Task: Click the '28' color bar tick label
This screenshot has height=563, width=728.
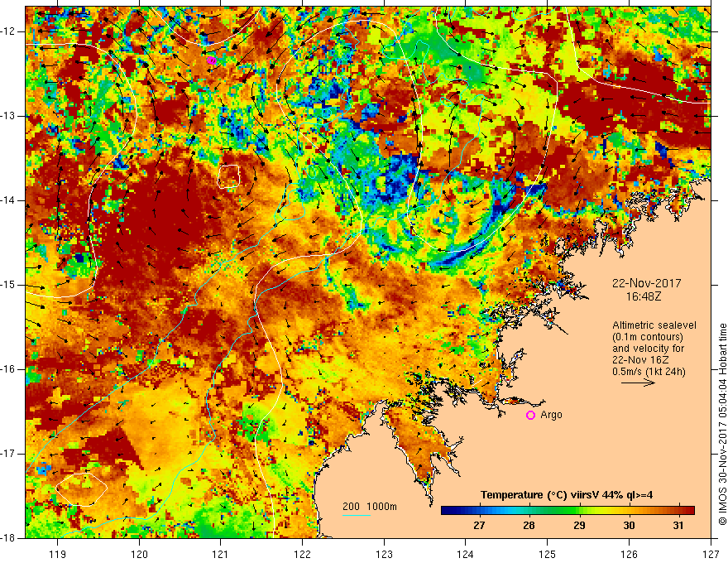Action: click(x=529, y=526)
